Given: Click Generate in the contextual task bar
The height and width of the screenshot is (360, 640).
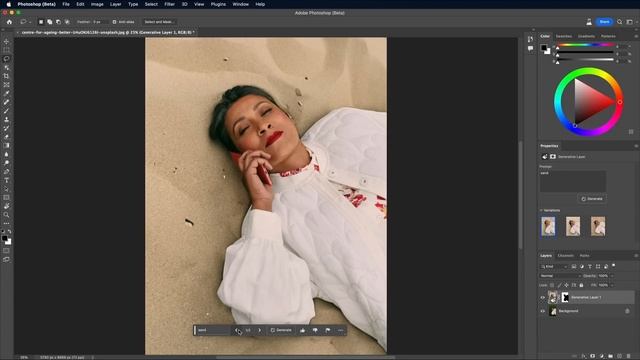Looking at the screenshot, I should (281, 330).
